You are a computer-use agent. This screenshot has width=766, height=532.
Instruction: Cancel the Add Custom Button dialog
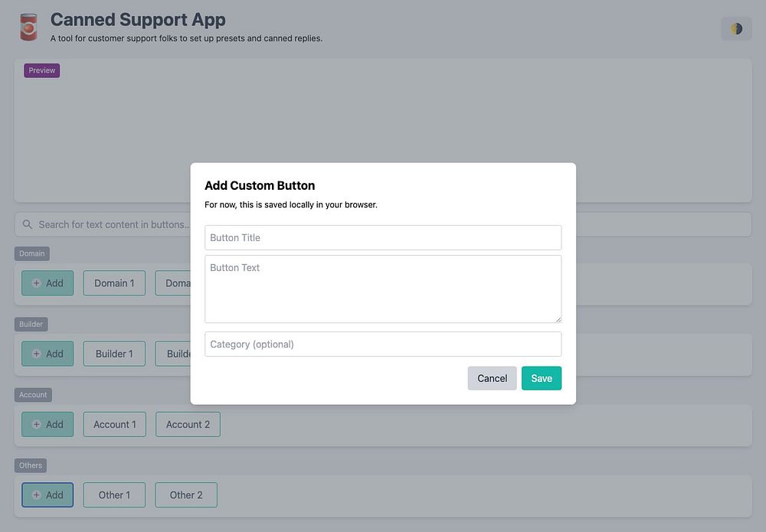(x=492, y=378)
